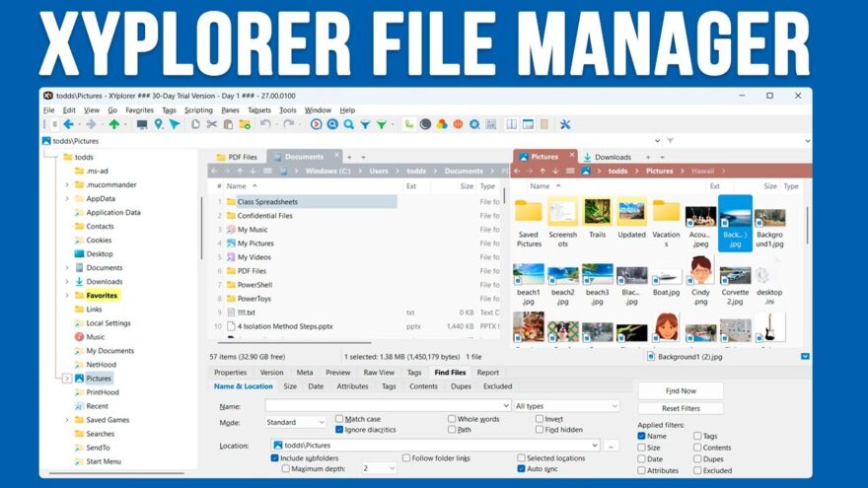The width and height of the screenshot is (868, 488).
Task: Expand the Favorites tree node
Action: pos(67,296)
